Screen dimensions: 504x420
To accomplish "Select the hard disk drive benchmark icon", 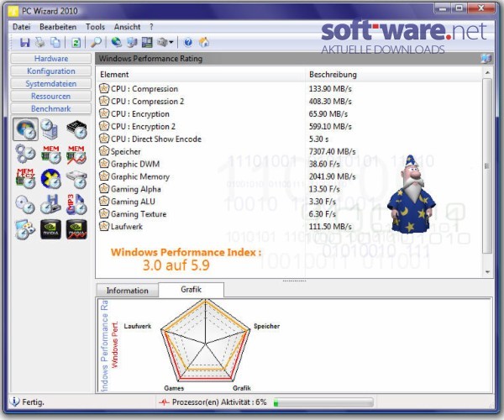I will 76,179.
